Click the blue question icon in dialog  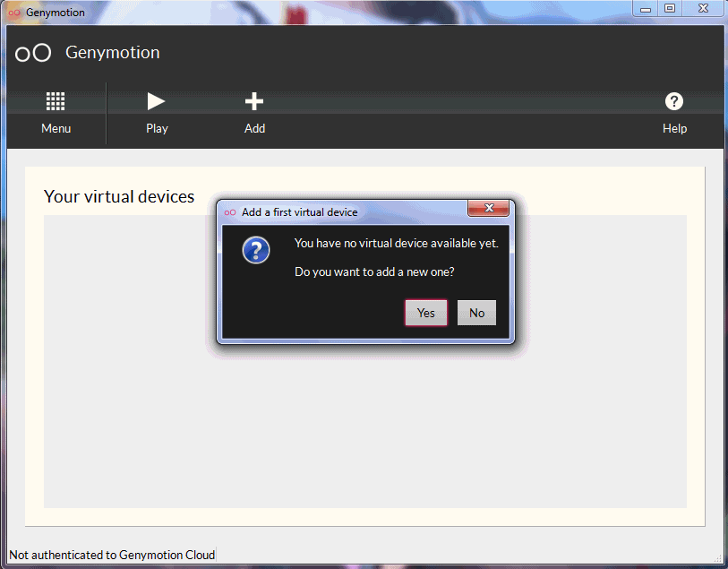(x=256, y=250)
